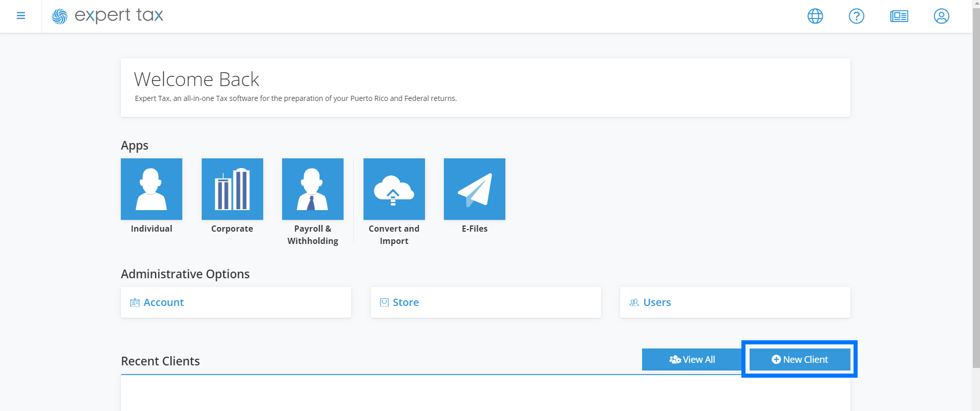Open the Users administrative option

pos(735,302)
